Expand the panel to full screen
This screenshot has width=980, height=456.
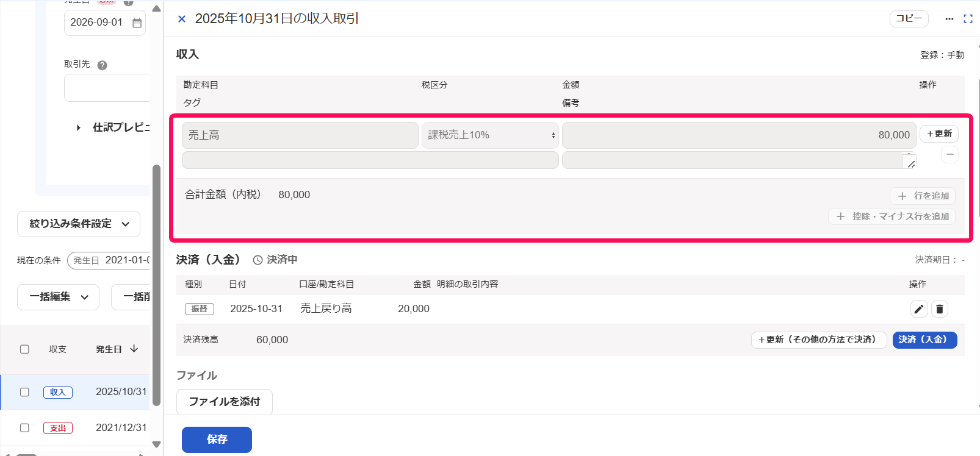[x=968, y=19]
